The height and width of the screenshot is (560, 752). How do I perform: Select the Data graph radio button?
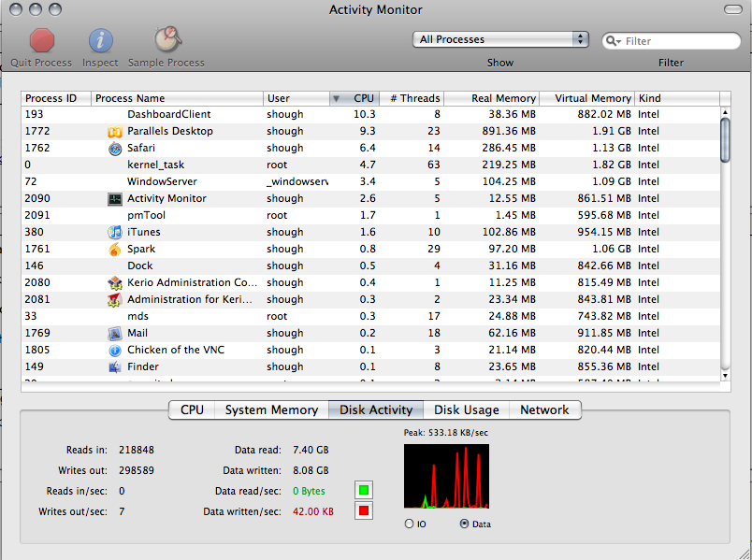coord(465,524)
